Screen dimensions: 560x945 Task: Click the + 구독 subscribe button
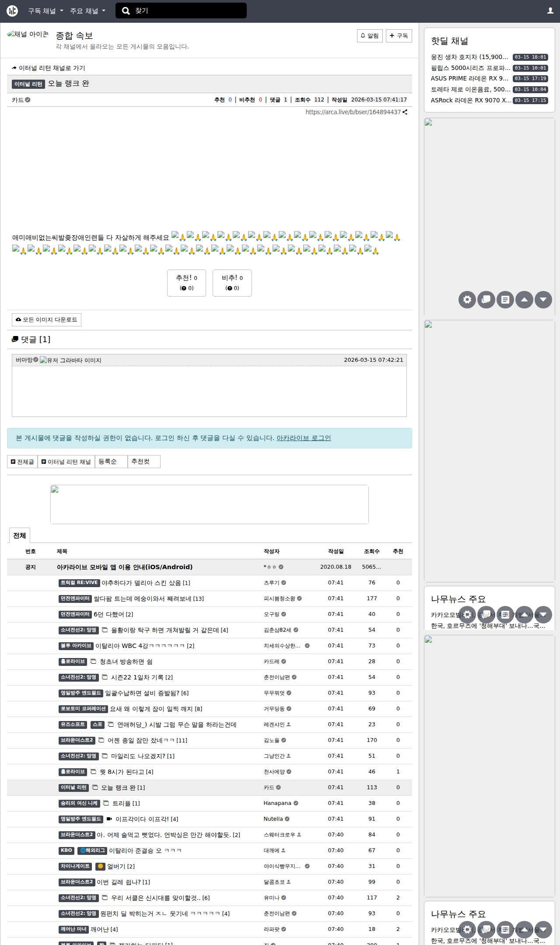coord(399,36)
